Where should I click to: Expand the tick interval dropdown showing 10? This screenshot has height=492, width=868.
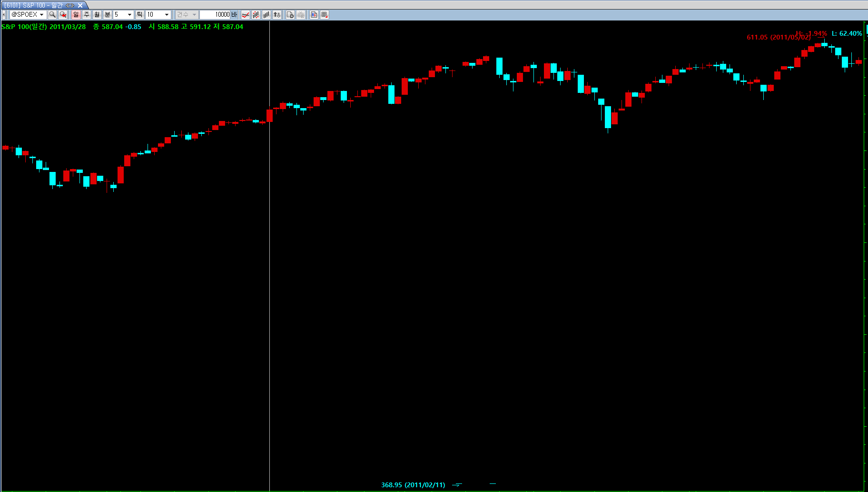click(167, 15)
